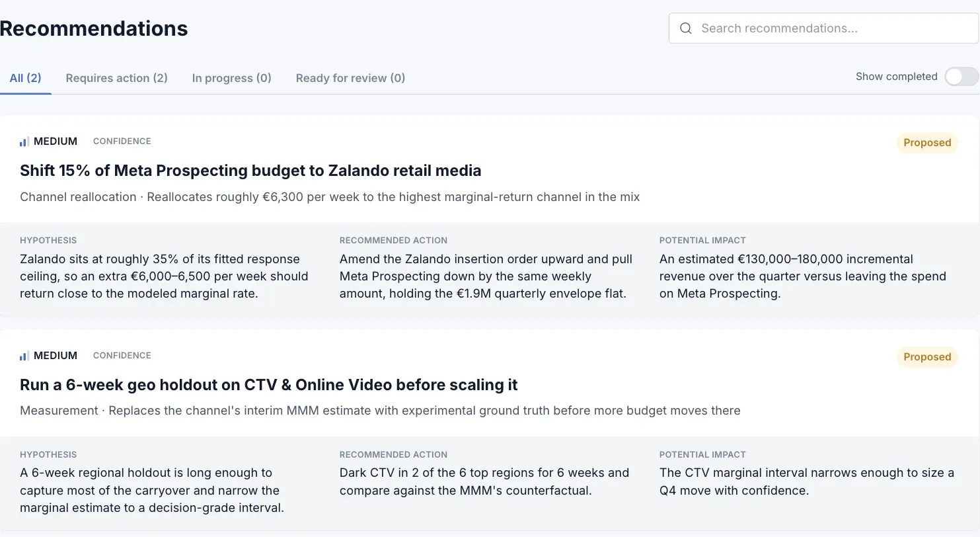
Task: Click POTENTIAL IMPACT heading on the CTV card
Action: [702, 455]
